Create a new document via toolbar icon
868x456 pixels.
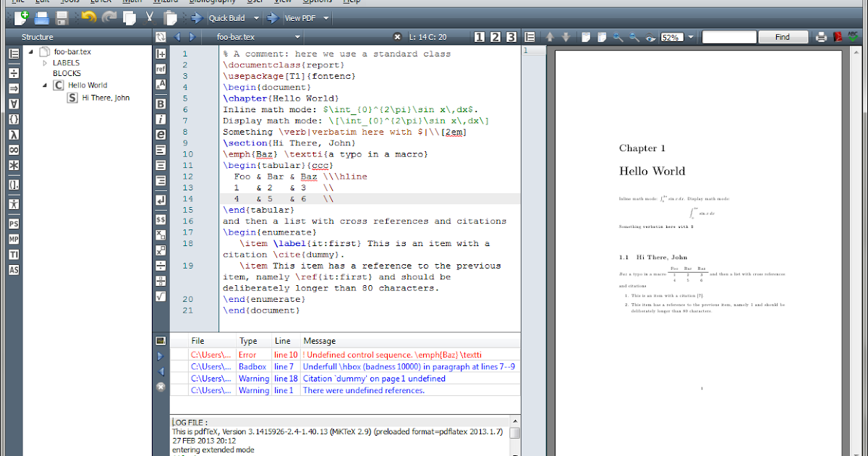[x=20, y=17]
